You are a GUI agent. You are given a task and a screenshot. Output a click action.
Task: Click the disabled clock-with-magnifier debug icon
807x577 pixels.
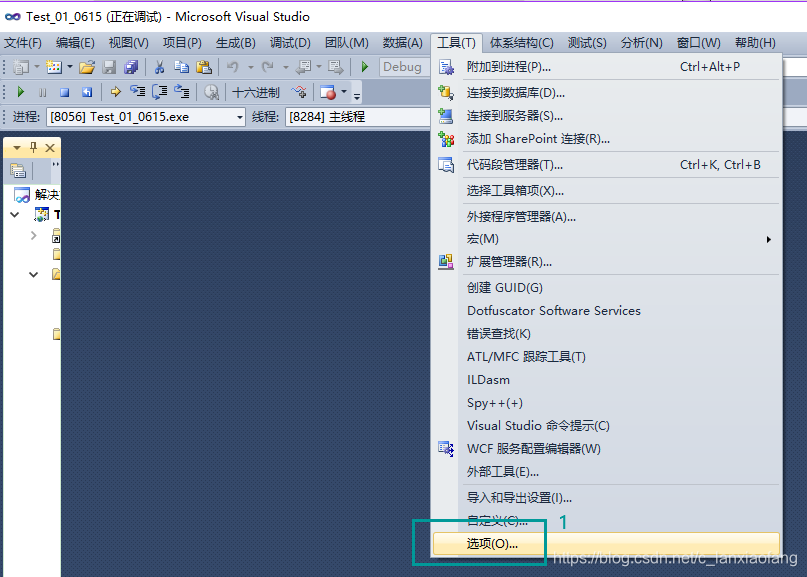pos(211,93)
